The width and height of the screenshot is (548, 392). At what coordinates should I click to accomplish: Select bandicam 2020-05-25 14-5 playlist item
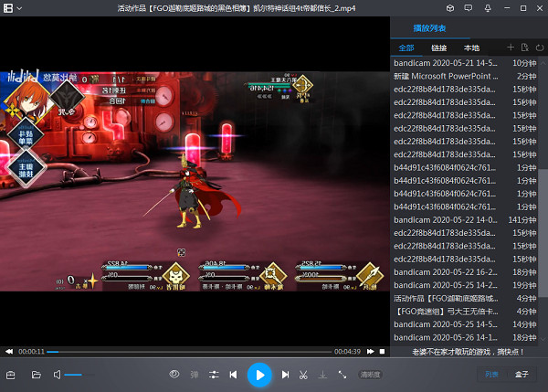point(465,324)
